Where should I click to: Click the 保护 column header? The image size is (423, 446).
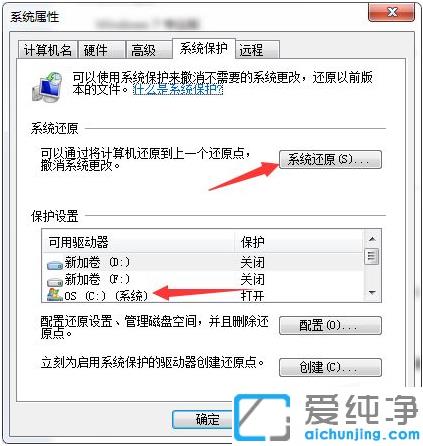(x=299, y=242)
